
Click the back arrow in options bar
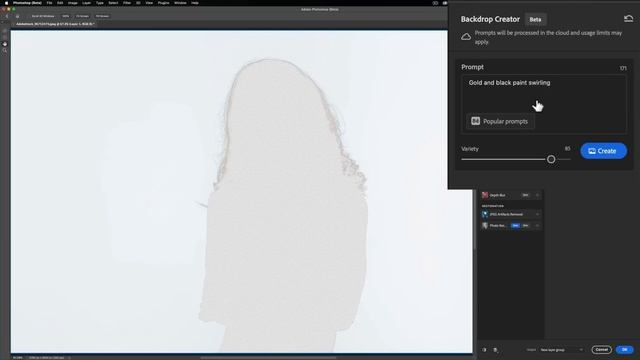(x=7, y=16)
